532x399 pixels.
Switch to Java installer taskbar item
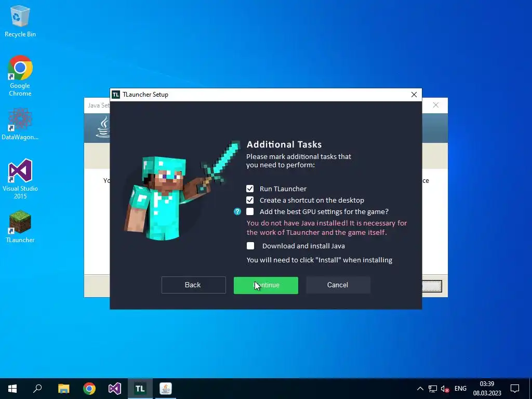pyautogui.click(x=166, y=389)
